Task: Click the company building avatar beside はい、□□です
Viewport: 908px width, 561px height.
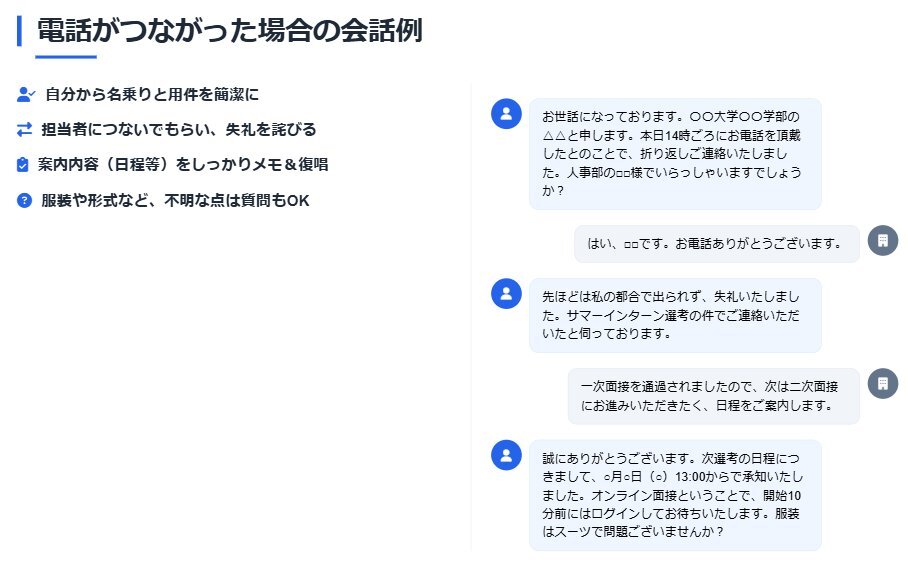Action: click(x=883, y=240)
